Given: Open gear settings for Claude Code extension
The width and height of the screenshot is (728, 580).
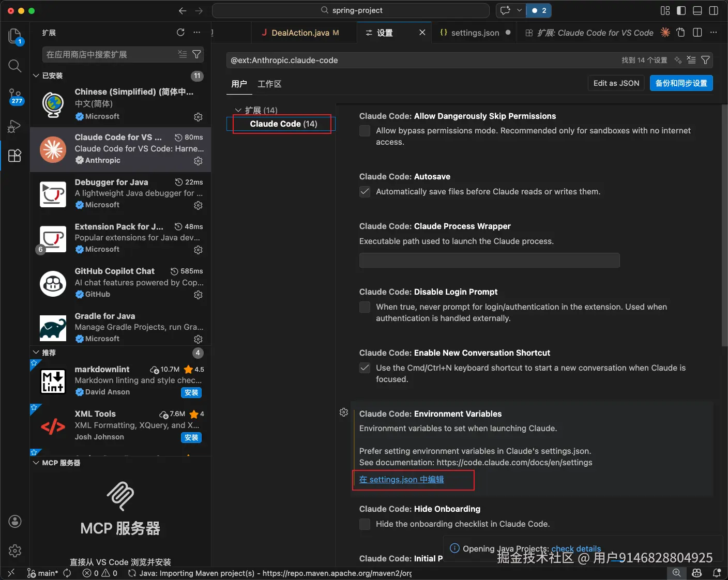Looking at the screenshot, I should tap(198, 161).
